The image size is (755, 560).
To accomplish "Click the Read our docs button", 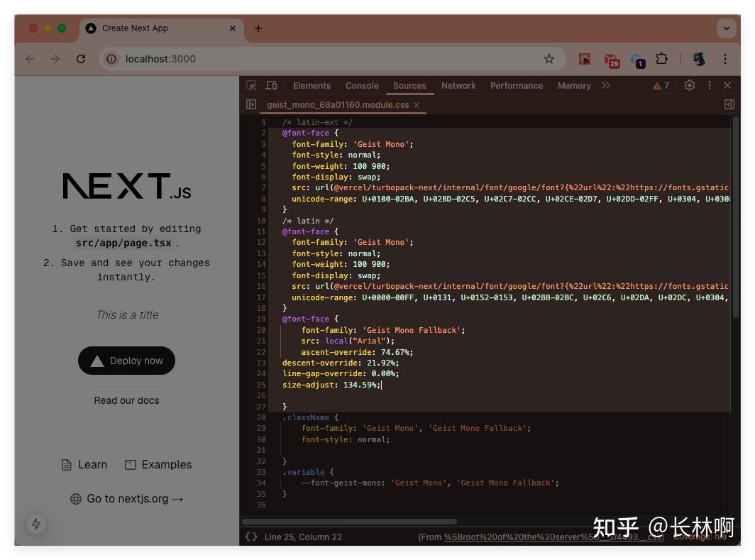I will pyautogui.click(x=126, y=400).
